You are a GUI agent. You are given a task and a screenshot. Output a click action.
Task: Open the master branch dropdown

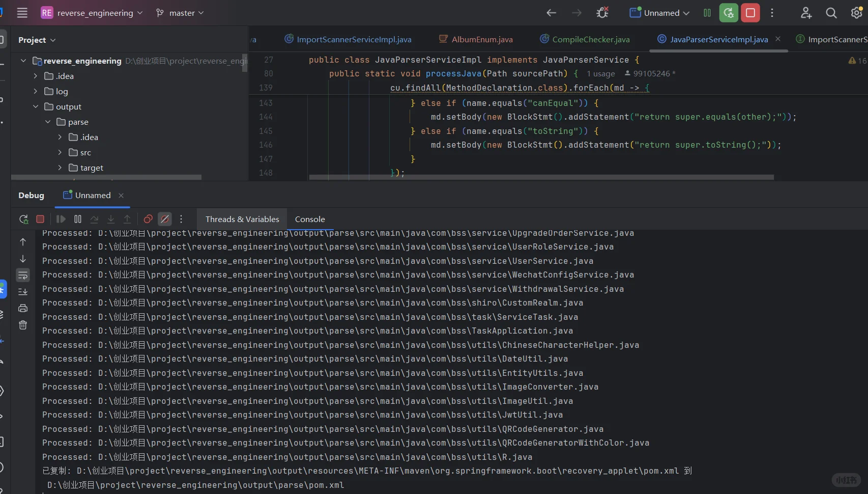pos(180,13)
